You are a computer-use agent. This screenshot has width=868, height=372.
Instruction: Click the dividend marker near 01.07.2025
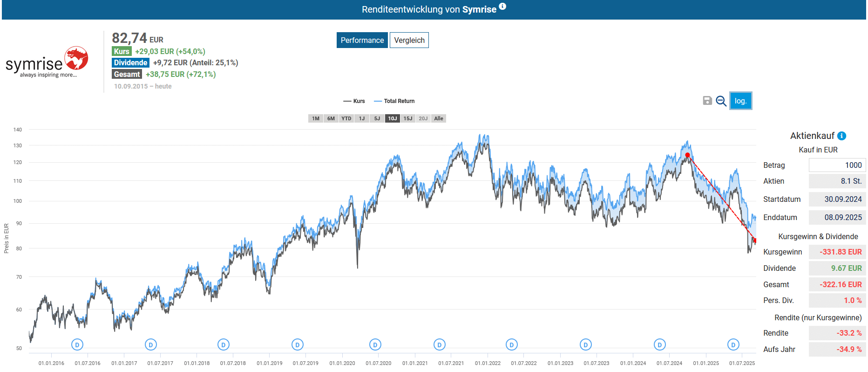pos(733,344)
